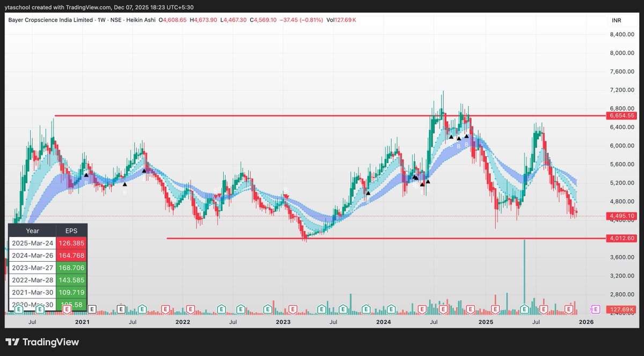644x356 pixels.
Task: Click the green 109.719 EPS cell
Action: [71, 292]
